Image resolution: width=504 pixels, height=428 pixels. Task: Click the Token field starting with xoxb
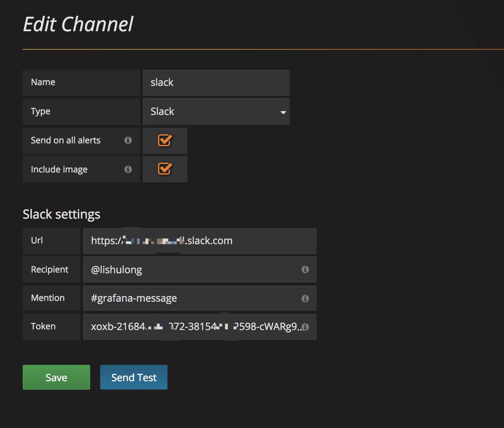(x=200, y=327)
